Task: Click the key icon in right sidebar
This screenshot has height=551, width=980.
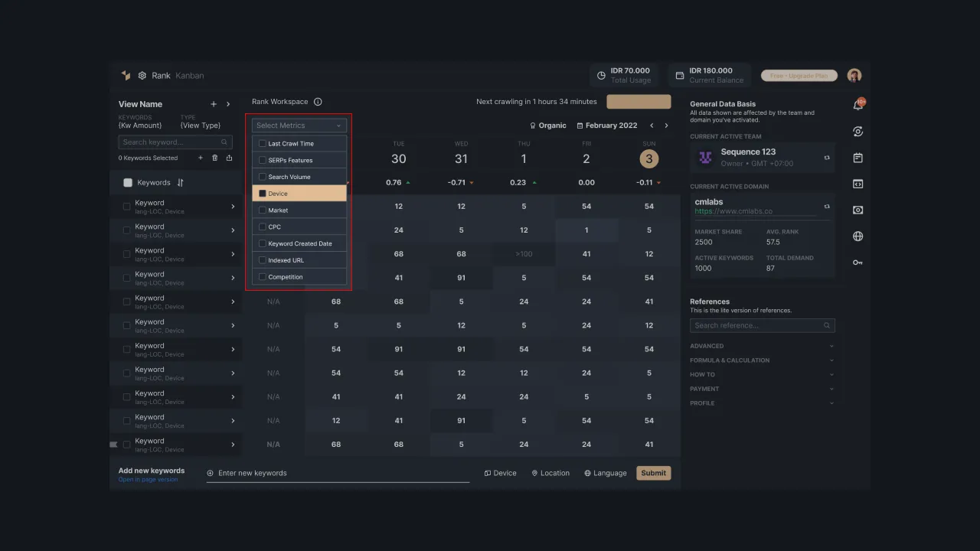Action: pyautogui.click(x=857, y=262)
